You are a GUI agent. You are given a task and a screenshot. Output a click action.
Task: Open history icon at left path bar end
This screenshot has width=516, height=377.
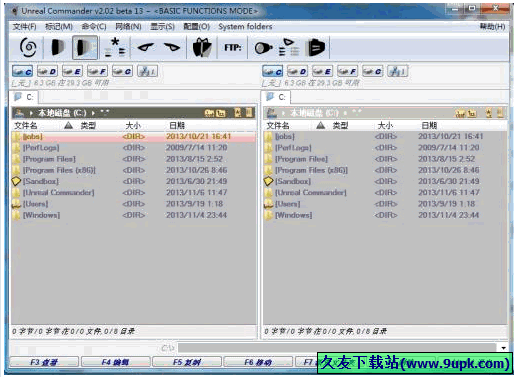pos(249,113)
